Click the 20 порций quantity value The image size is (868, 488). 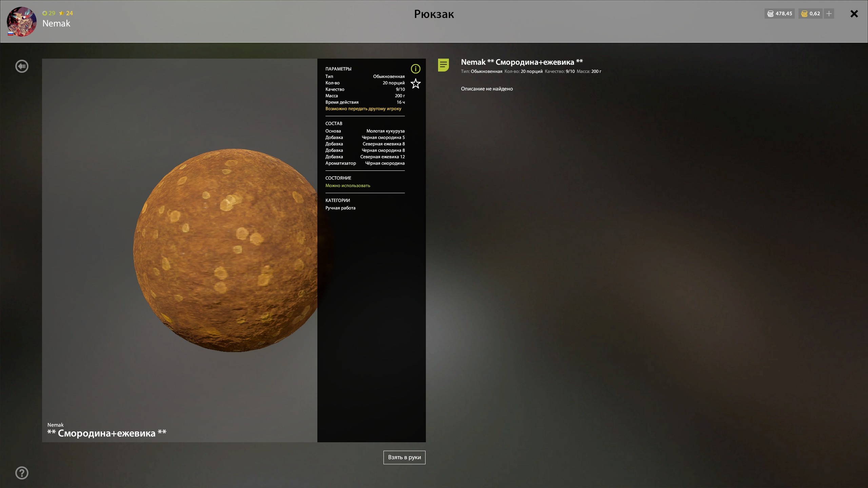tap(394, 83)
